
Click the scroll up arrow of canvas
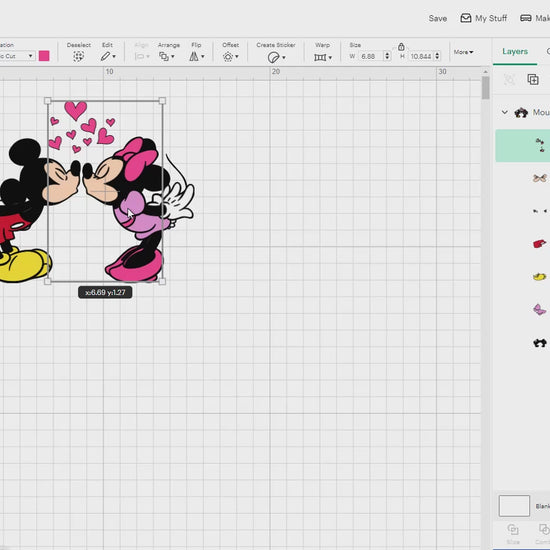(x=485, y=72)
